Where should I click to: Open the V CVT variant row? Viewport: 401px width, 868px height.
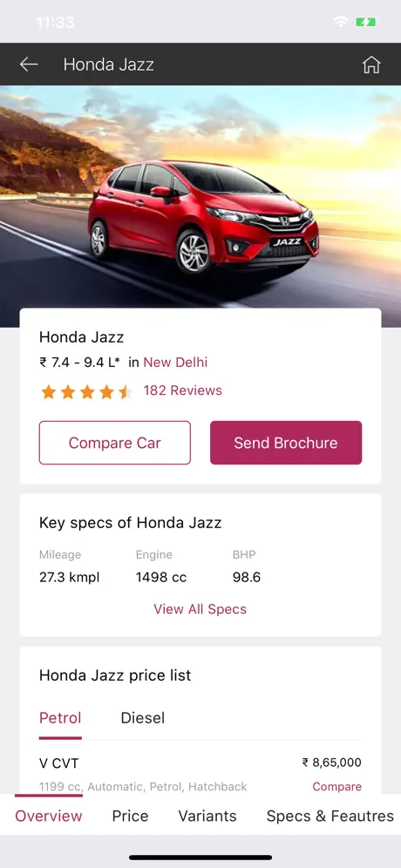[200, 774]
